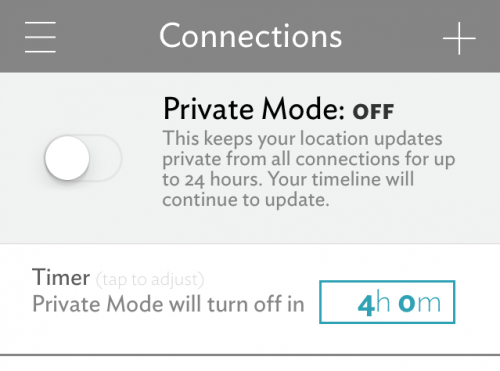Click the right unfilled side of toggle track
The height and width of the screenshot is (371, 500).
click(106, 158)
